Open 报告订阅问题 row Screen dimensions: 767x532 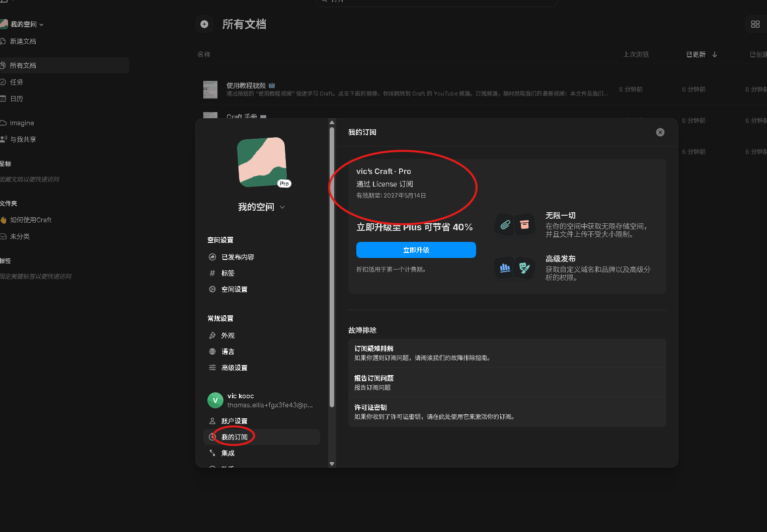507,383
